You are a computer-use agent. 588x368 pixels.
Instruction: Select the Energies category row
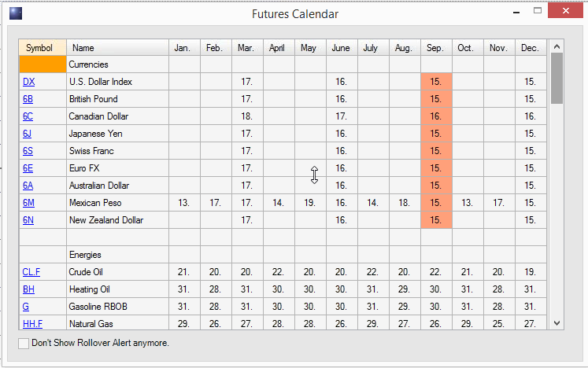click(283, 255)
